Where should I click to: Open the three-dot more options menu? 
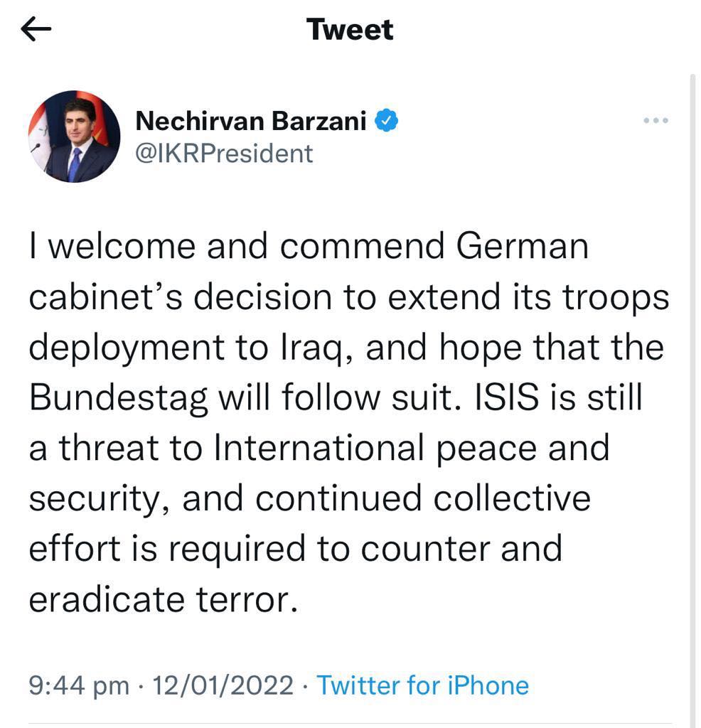click(x=655, y=121)
